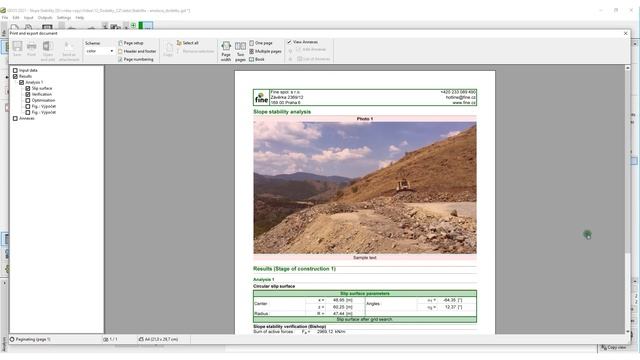Click the Copy icon in toolbar
The image size is (640, 360).
click(168, 49)
